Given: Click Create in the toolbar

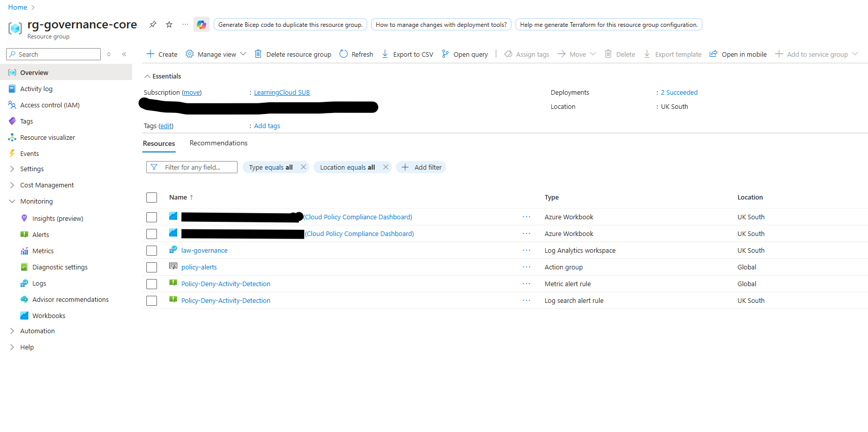Looking at the screenshot, I should pos(162,54).
